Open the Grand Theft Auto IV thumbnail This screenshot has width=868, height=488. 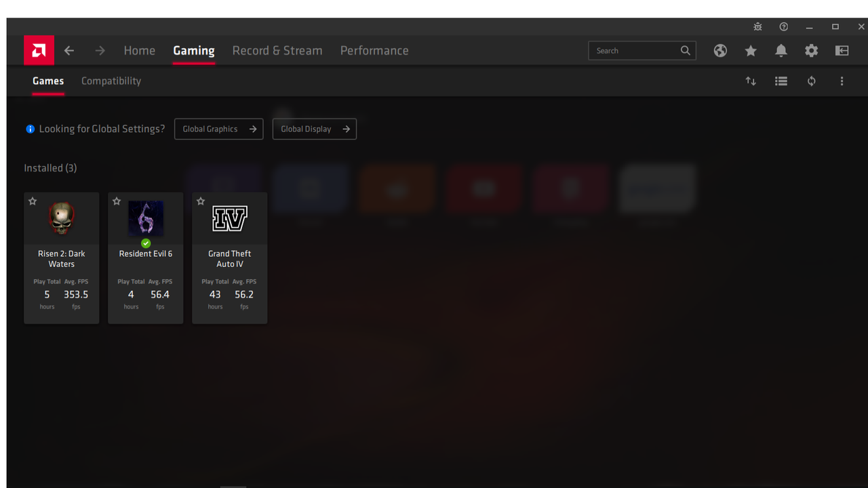(230, 218)
